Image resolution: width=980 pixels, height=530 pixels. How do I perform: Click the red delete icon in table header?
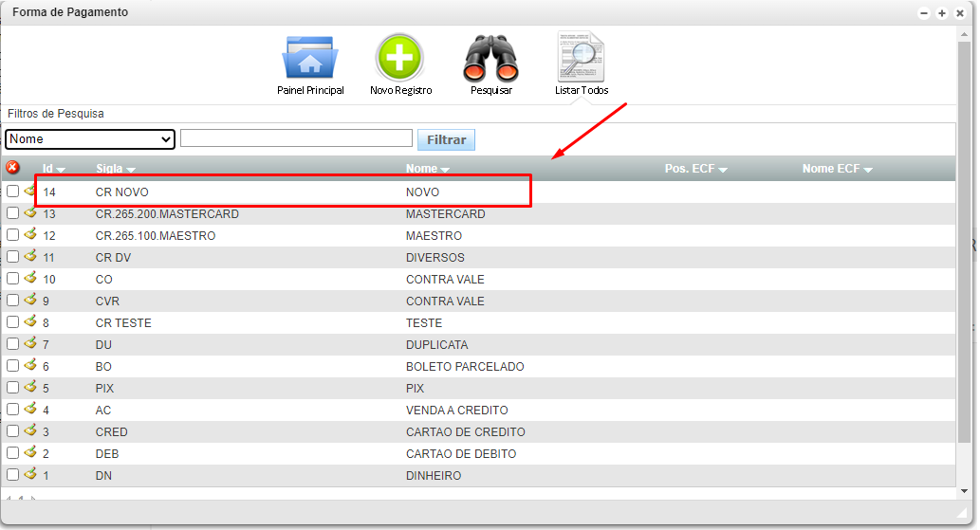pos(12,168)
